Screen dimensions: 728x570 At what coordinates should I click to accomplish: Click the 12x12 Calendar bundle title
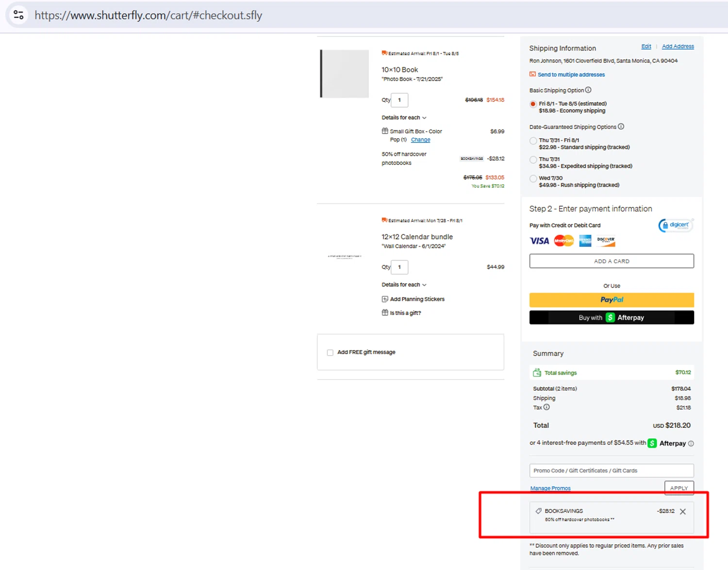[x=417, y=237]
